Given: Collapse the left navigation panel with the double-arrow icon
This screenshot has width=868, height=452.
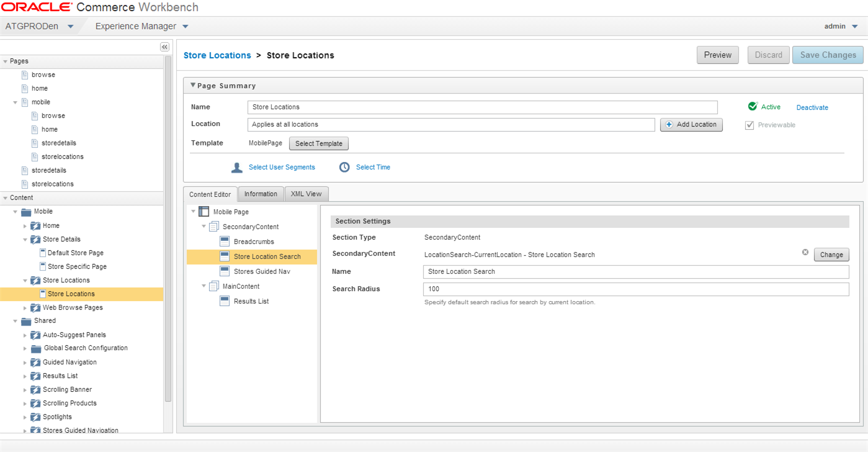Looking at the screenshot, I should (164, 47).
